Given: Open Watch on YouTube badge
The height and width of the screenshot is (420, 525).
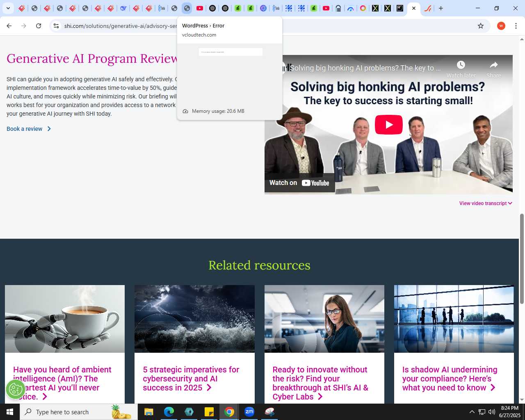Looking at the screenshot, I should coord(299,183).
